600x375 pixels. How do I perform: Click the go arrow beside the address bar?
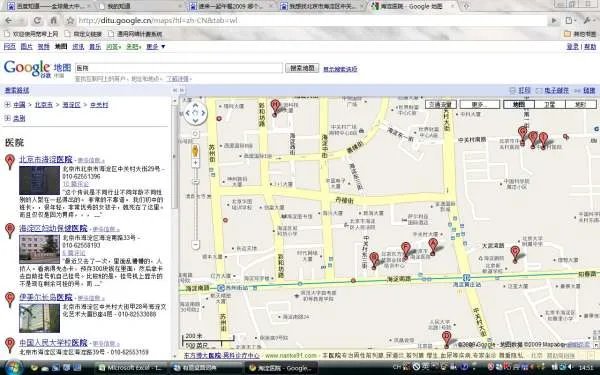point(554,21)
